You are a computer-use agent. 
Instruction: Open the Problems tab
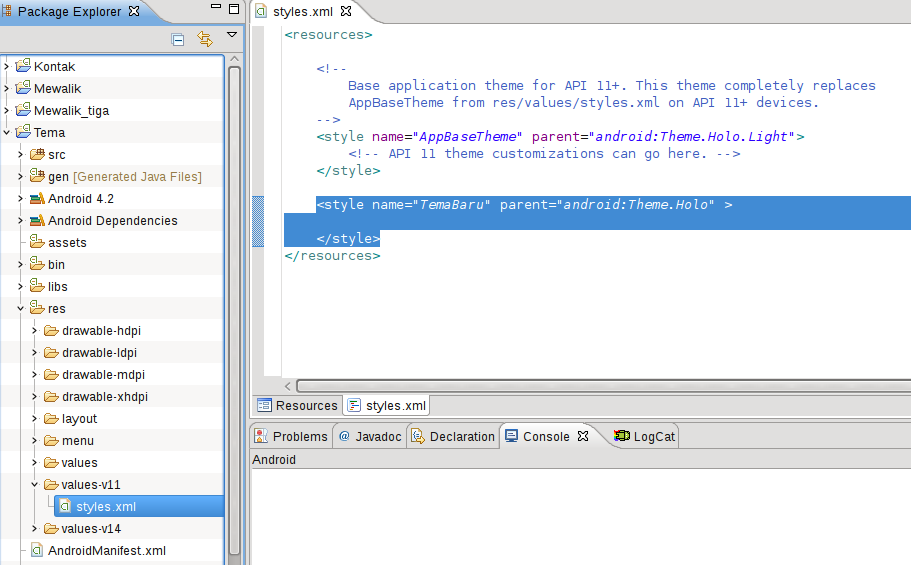(x=292, y=437)
